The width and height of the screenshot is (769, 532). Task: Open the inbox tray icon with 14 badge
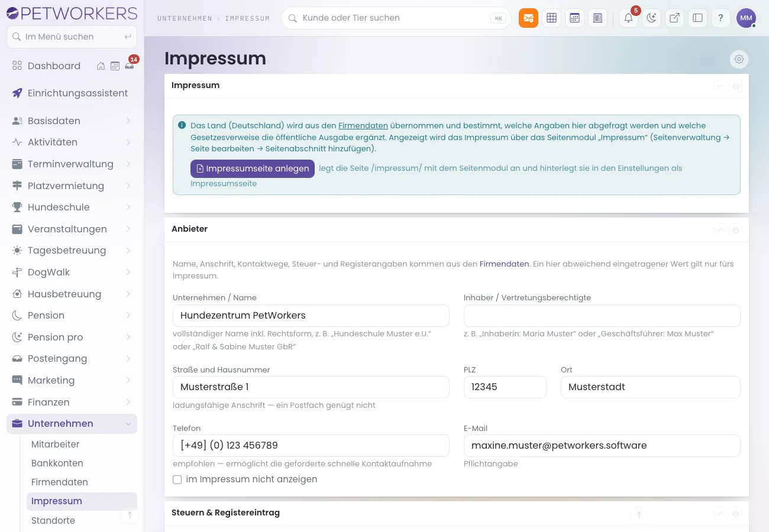129,66
